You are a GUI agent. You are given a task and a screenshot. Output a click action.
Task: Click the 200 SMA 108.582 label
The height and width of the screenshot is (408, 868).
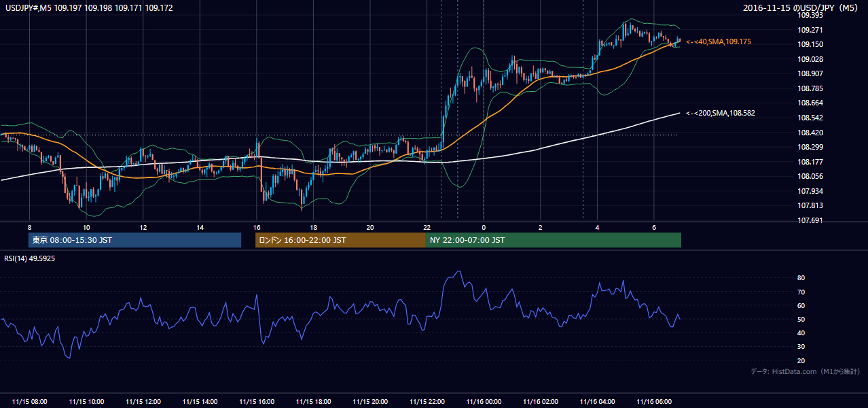721,113
